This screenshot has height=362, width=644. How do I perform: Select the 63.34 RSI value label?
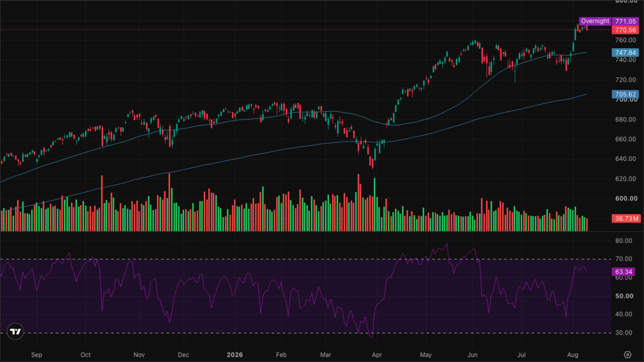pyautogui.click(x=623, y=272)
